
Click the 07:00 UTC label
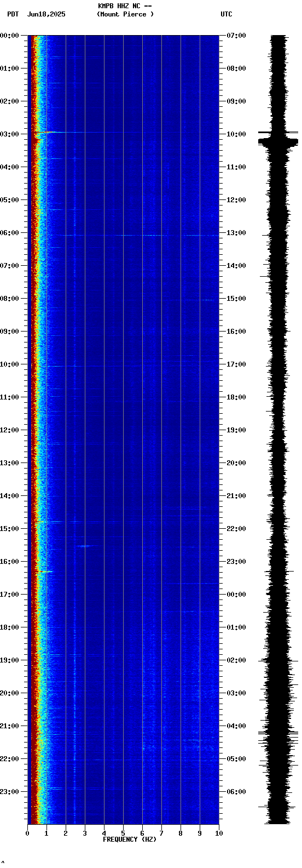tap(236, 36)
